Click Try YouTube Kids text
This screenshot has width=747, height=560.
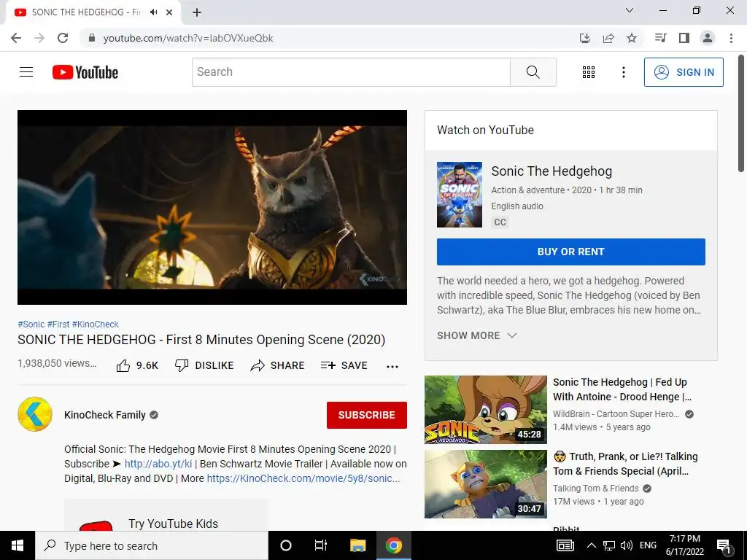pos(173,524)
